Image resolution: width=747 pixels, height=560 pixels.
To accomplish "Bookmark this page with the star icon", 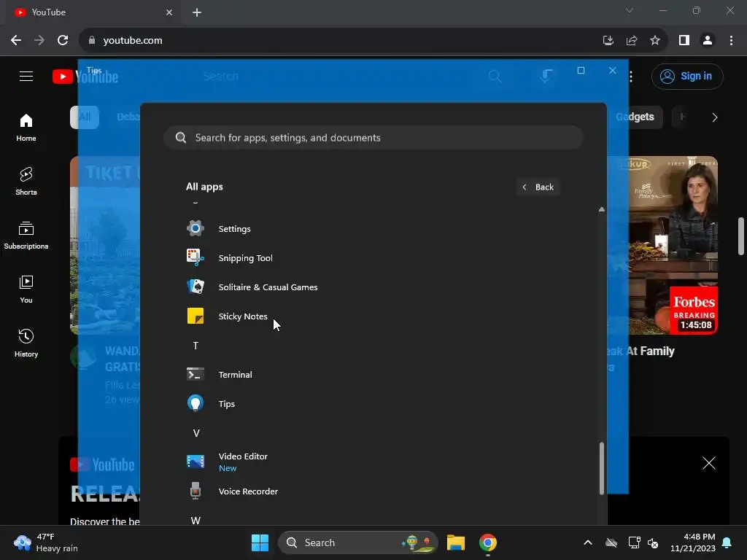I will (655, 41).
